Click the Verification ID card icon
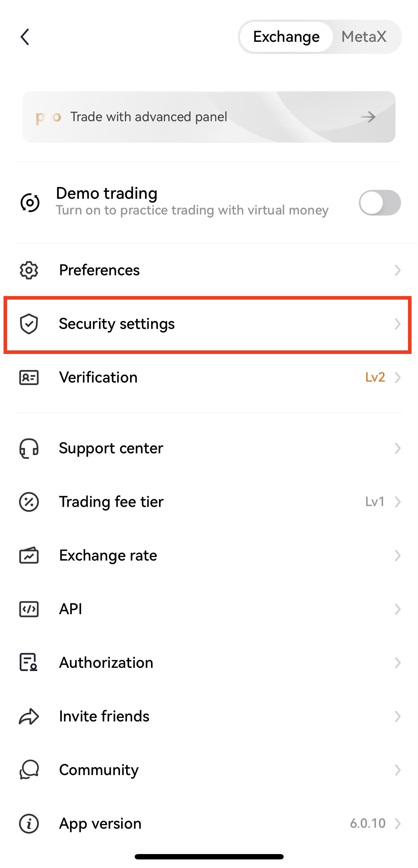This screenshot has width=418, height=868. [29, 378]
